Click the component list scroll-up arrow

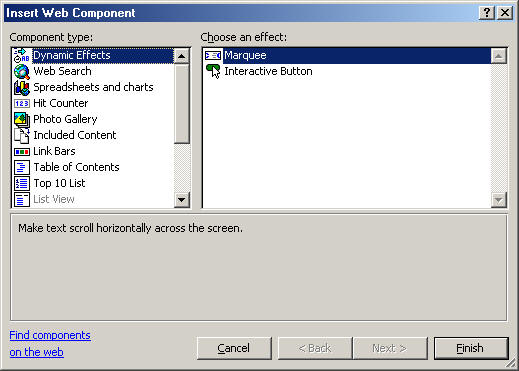pos(182,56)
